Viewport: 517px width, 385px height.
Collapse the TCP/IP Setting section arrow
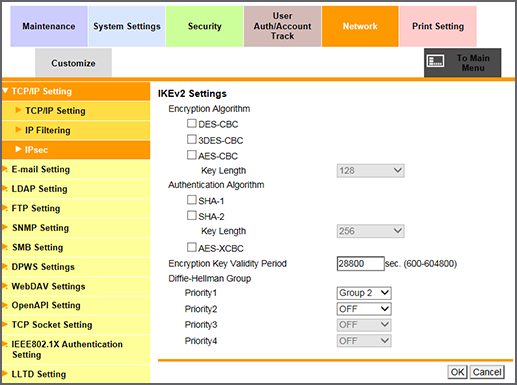click(x=5, y=90)
